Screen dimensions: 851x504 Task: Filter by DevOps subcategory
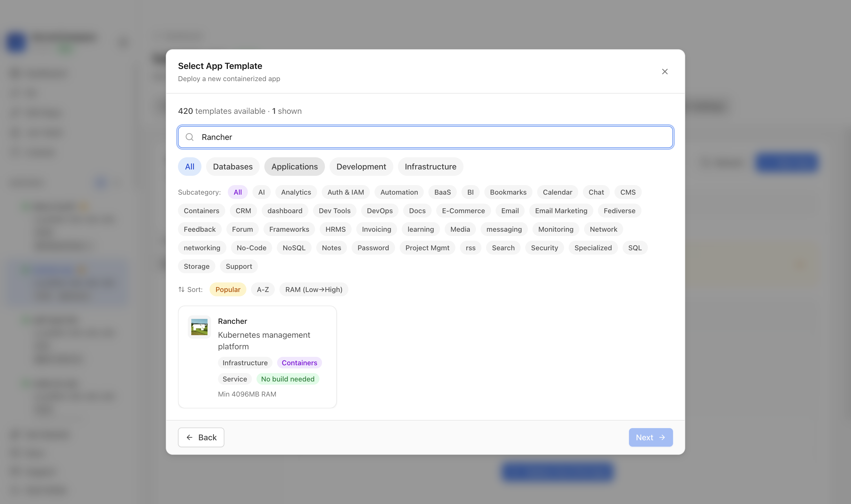coord(380,211)
